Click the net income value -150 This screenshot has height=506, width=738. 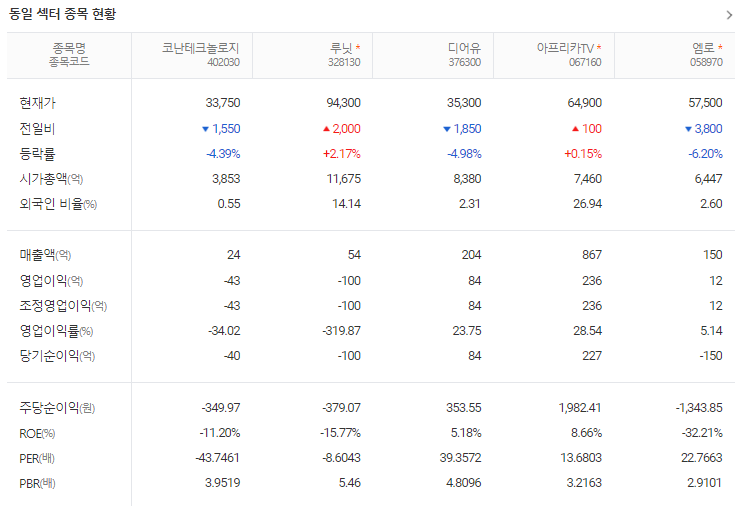coord(711,356)
